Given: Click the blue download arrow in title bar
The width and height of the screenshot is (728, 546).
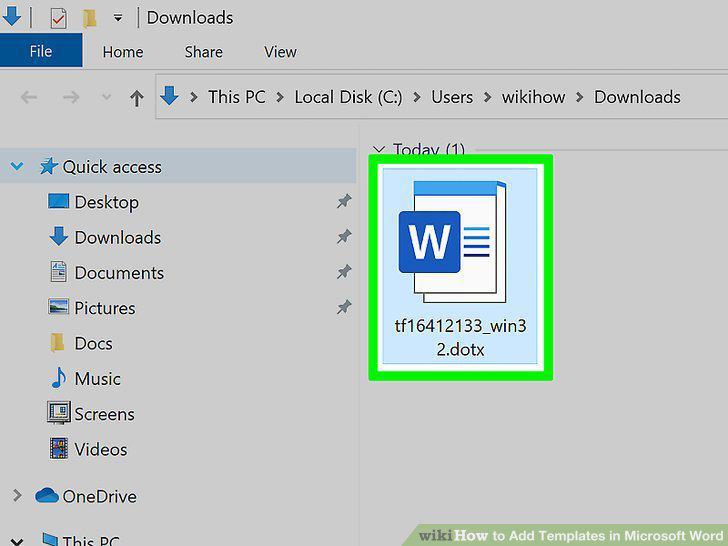Looking at the screenshot, I should (x=12, y=16).
